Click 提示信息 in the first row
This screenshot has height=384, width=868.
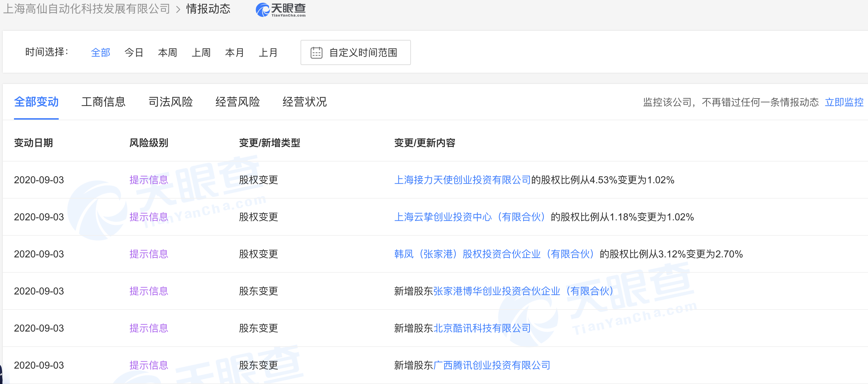149,180
